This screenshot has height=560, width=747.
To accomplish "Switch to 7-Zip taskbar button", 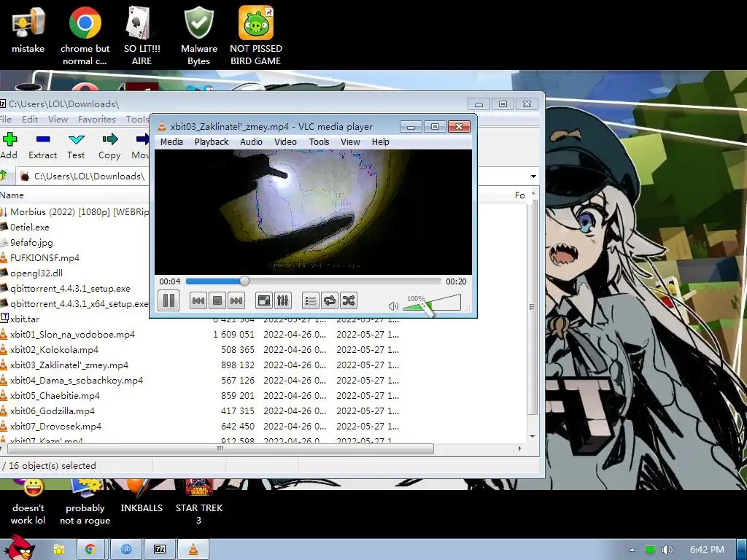I will point(160,550).
